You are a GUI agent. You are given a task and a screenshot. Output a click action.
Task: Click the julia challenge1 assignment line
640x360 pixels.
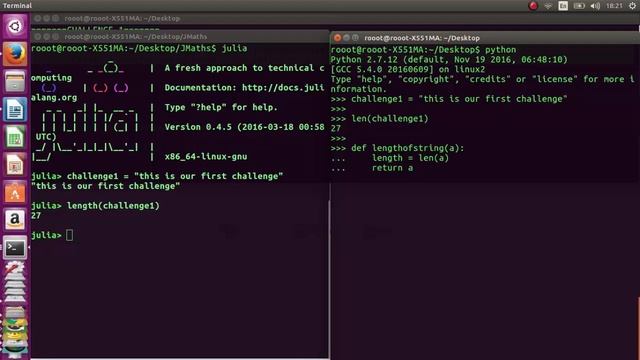157,176
